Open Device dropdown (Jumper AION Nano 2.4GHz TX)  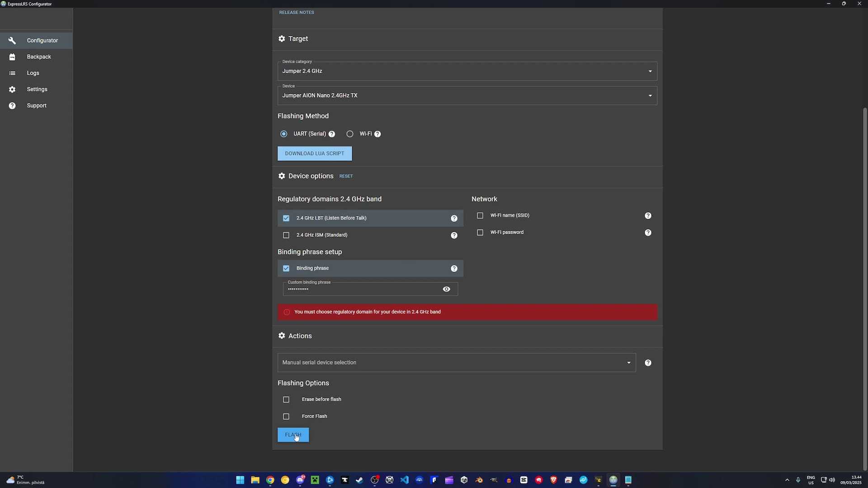(467, 96)
